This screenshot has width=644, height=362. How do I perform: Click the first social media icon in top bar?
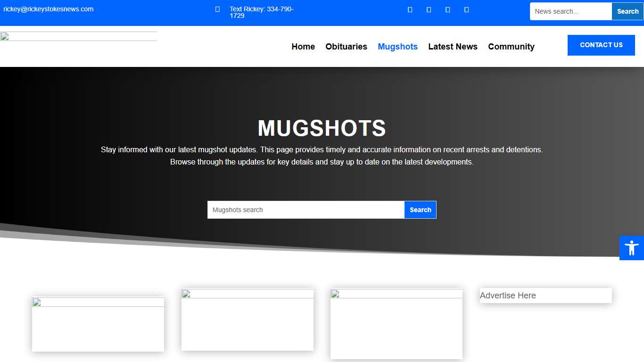[410, 9]
